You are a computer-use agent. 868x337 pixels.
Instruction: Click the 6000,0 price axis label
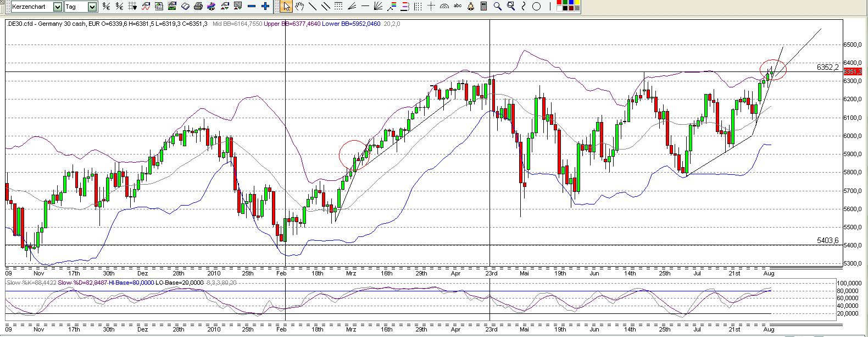[x=852, y=136]
